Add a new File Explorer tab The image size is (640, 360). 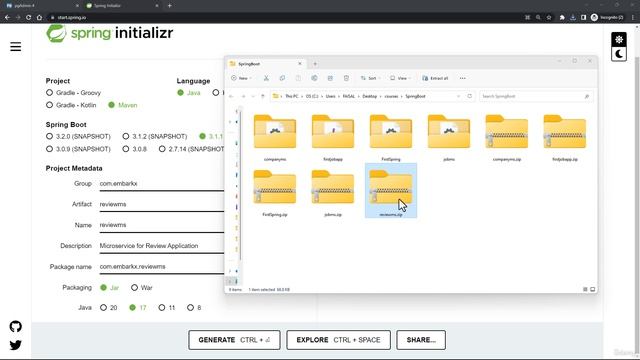tap(315, 64)
